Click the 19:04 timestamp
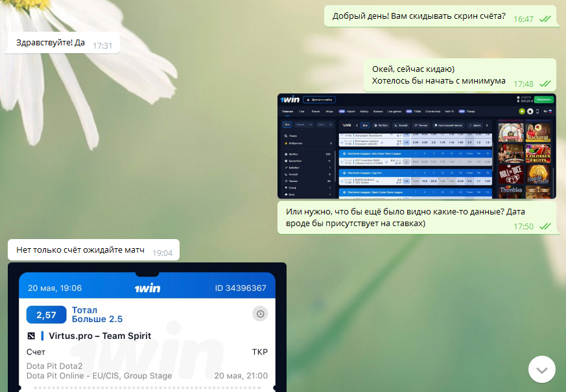 163,253
